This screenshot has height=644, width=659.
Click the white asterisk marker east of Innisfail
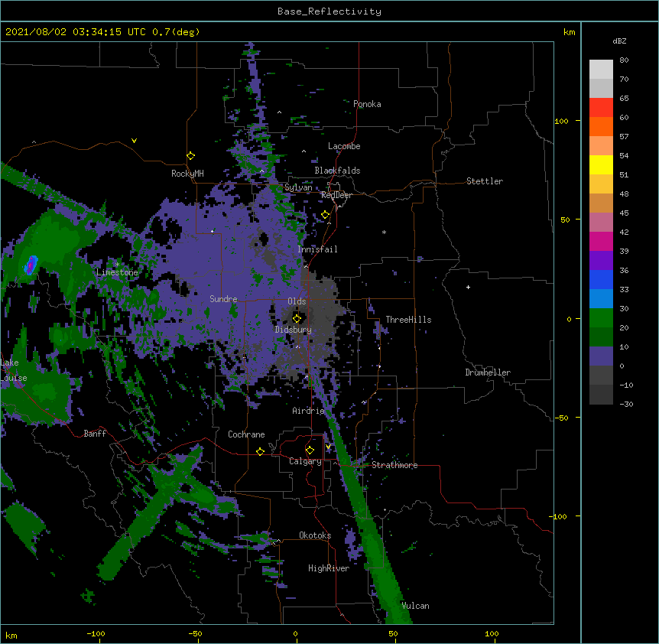(x=384, y=232)
